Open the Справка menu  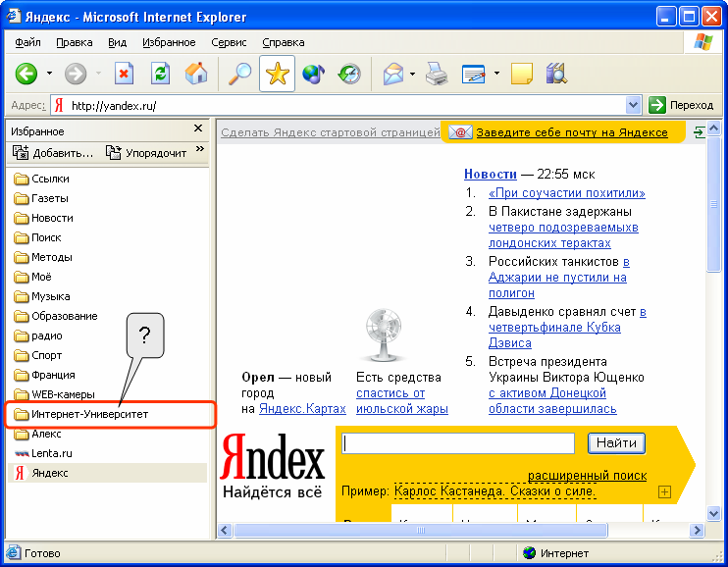284,42
